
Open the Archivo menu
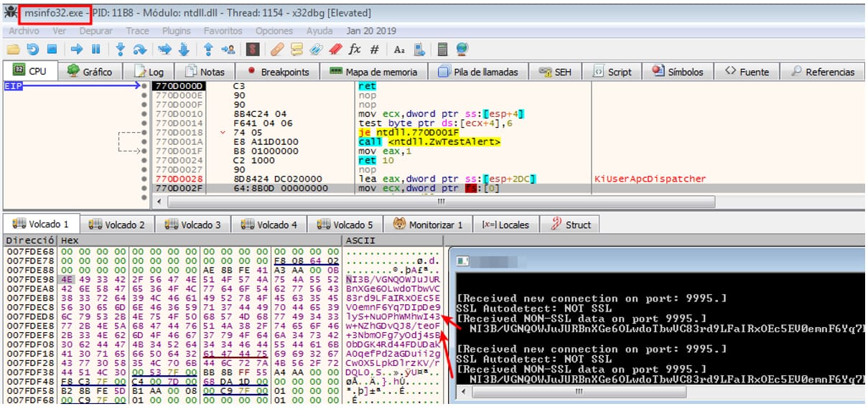point(24,32)
